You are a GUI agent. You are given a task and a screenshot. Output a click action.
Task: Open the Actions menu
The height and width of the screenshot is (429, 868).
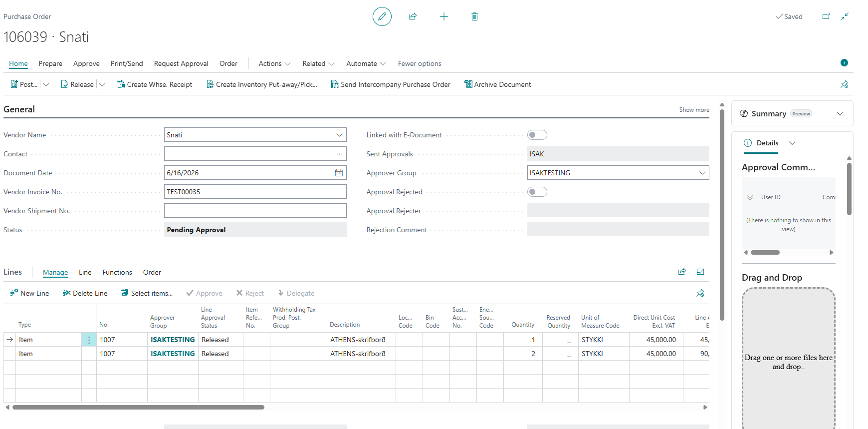click(274, 63)
